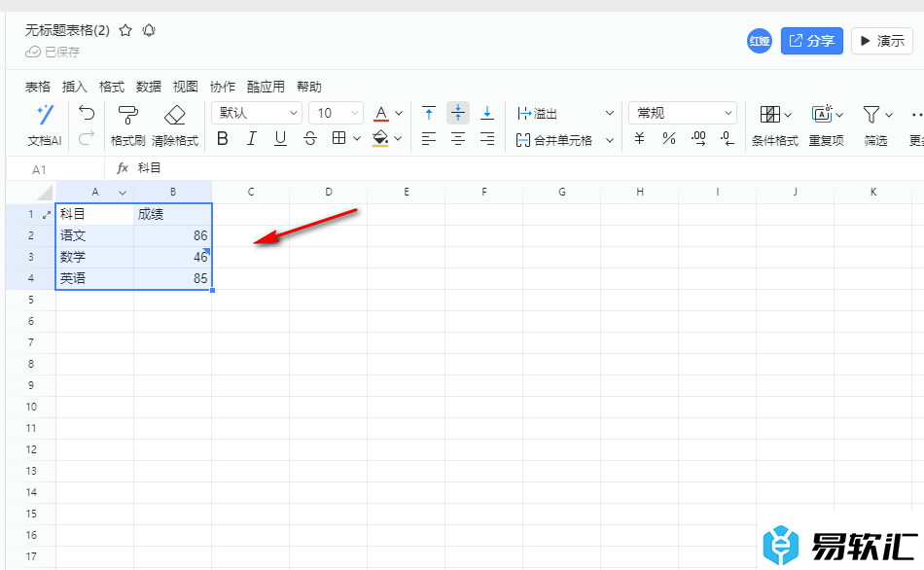Open the 视图 menu
This screenshot has height=570, width=924.
tap(185, 87)
